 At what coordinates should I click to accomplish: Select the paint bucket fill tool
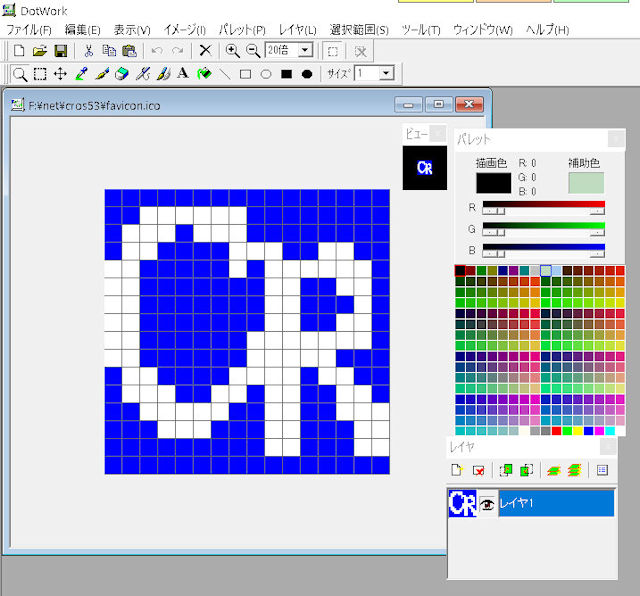204,74
